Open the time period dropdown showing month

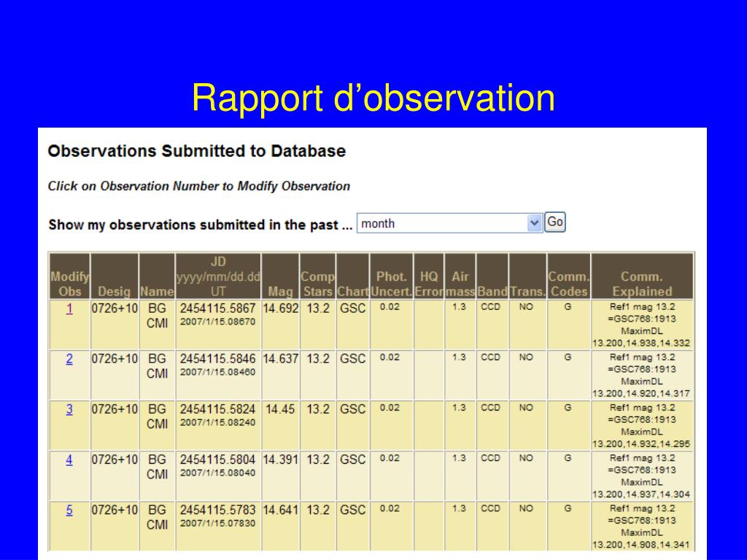pyautogui.click(x=449, y=223)
